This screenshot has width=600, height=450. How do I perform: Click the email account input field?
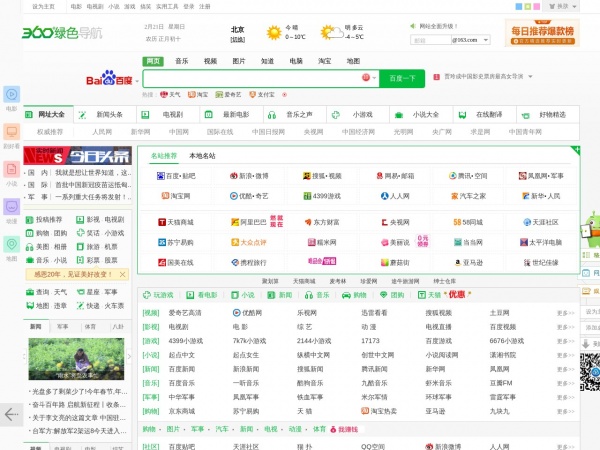[x=431, y=40]
